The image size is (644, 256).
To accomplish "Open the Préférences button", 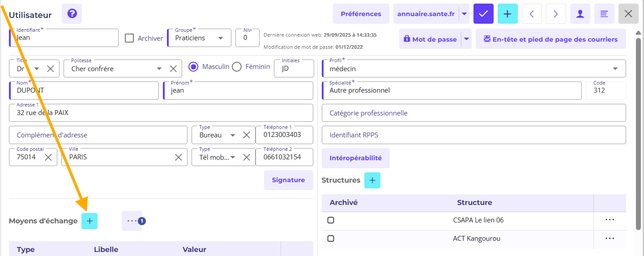I will [361, 14].
